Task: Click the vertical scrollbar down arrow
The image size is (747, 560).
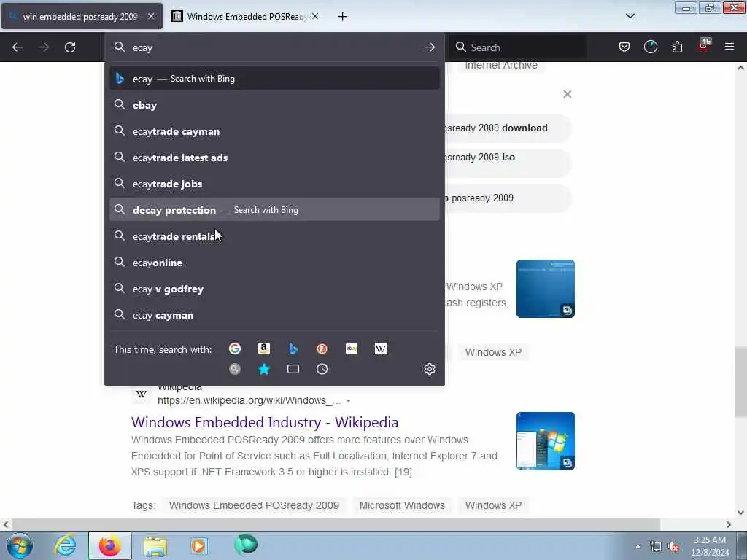Action: [741, 513]
